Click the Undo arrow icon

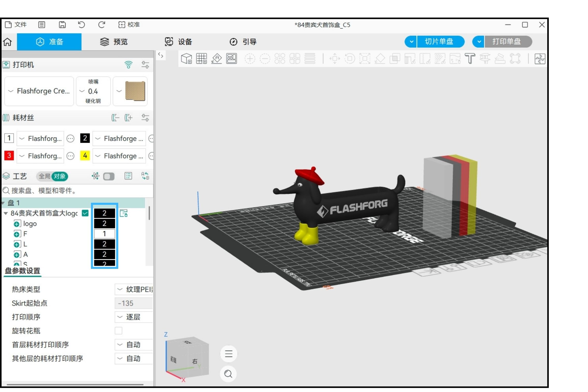click(x=81, y=25)
